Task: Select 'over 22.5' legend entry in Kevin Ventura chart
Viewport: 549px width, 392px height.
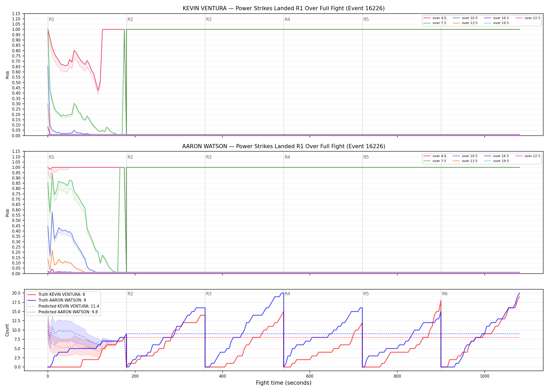Action: (x=528, y=18)
